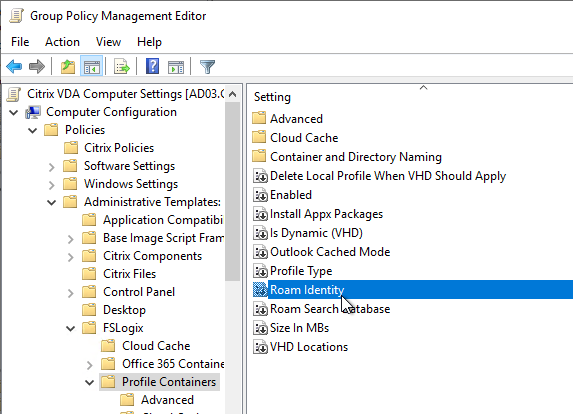Click the Computer Configuration icon in tree
The width and height of the screenshot is (573, 414).
point(33,112)
